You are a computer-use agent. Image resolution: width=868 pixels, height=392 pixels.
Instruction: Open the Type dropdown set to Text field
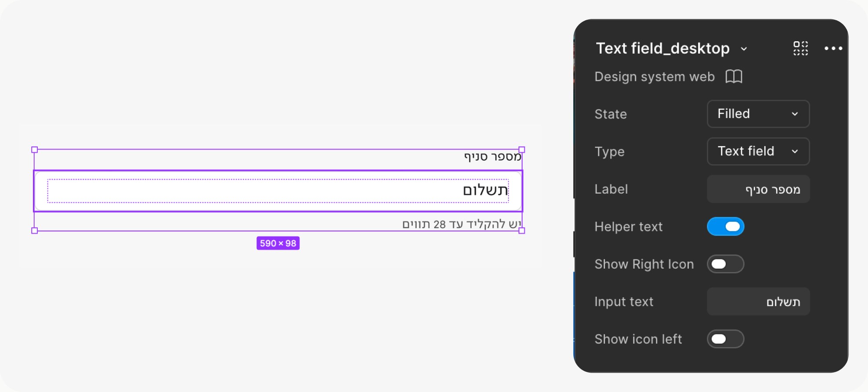point(758,151)
